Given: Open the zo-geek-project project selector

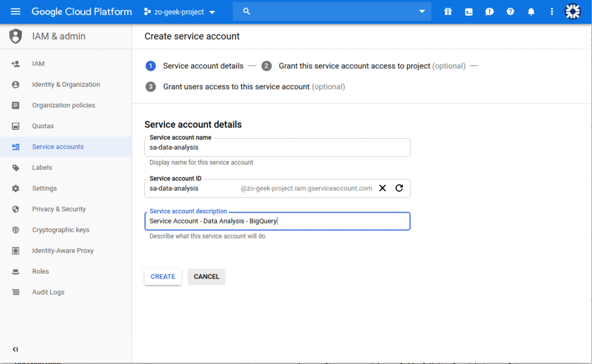Looking at the screenshot, I should click(x=179, y=12).
